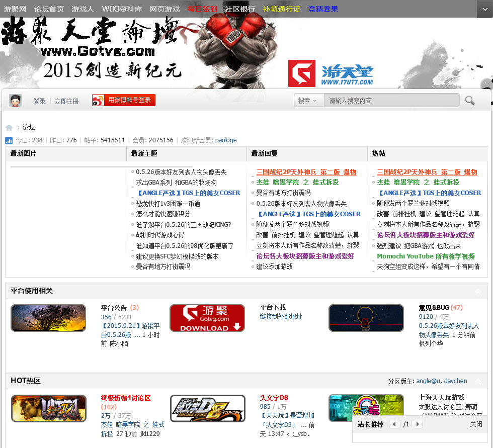Open 论坛首页 in top navigation
The height and width of the screenshot is (448, 493).
(x=49, y=9)
